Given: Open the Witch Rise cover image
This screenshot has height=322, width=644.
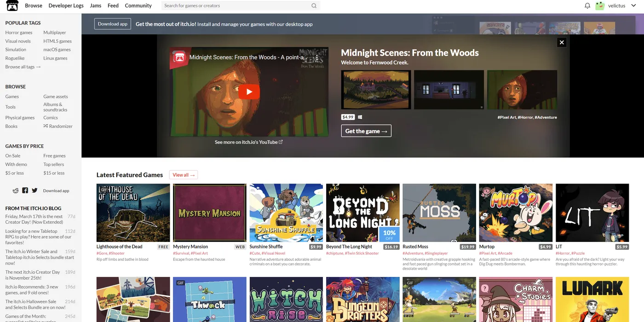Looking at the screenshot, I should click(x=286, y=299).
